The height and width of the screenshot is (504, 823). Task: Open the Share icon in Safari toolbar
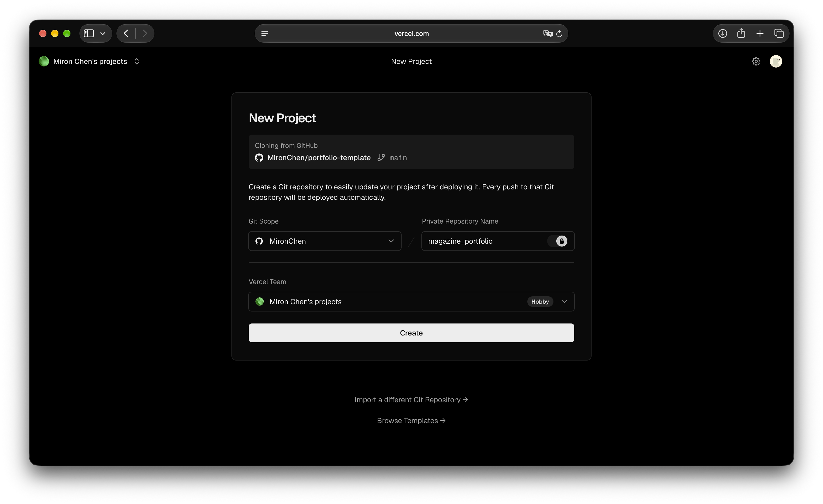[x=741, y=33]
